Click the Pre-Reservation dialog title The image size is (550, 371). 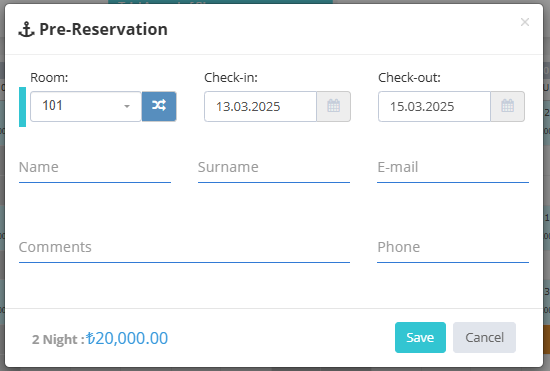[x=103, y=29]
